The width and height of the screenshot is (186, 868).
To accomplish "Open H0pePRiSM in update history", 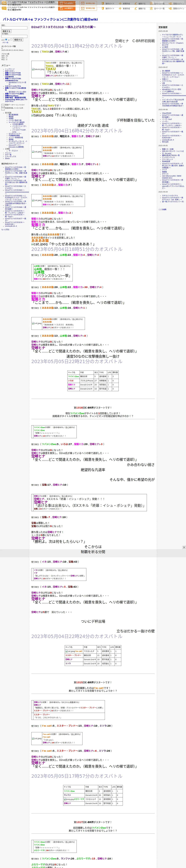I will [166, 113].
